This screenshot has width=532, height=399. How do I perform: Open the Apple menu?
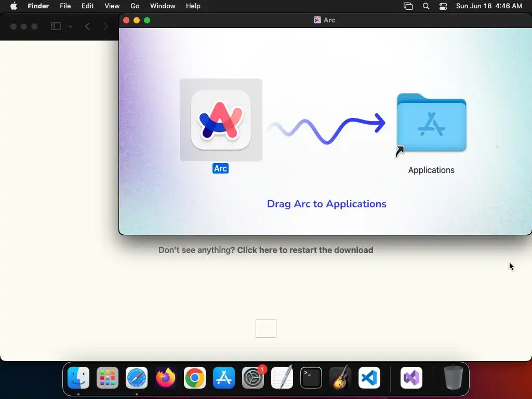click(14, 6)
